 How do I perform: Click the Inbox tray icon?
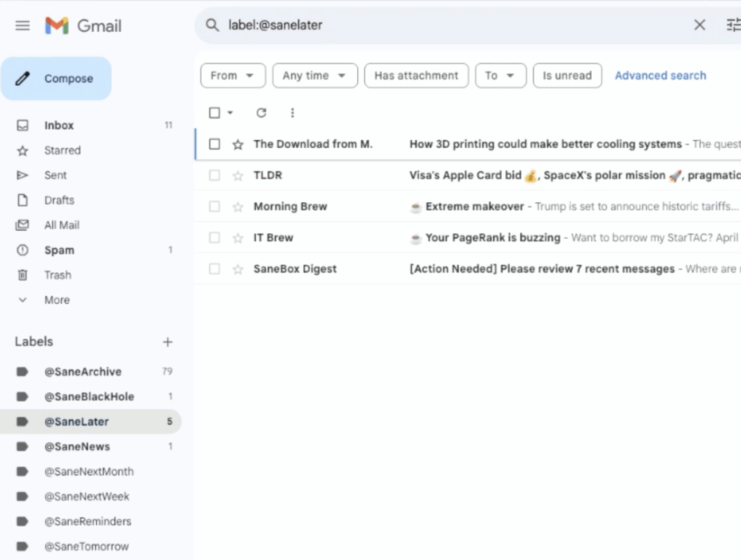(22, 125)
